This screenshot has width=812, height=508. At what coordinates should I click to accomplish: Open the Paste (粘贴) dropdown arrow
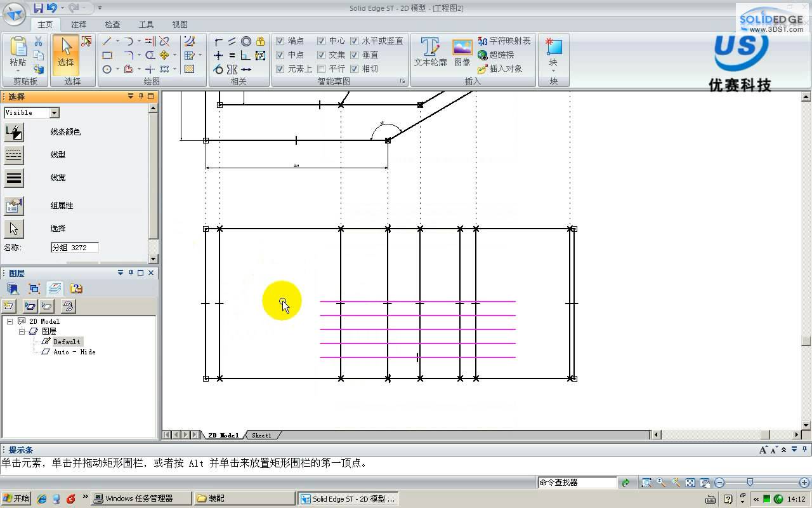pyautogui.click(x=18, y=72)
